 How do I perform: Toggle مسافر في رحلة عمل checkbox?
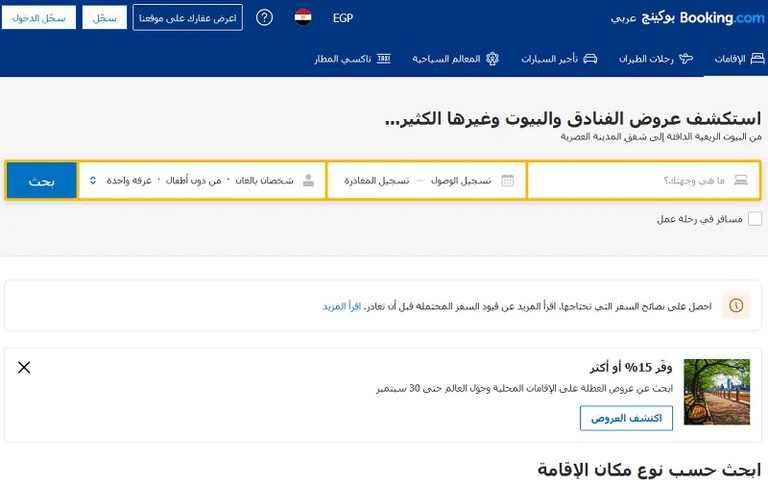pyautogui.click(x=755, y=219)
